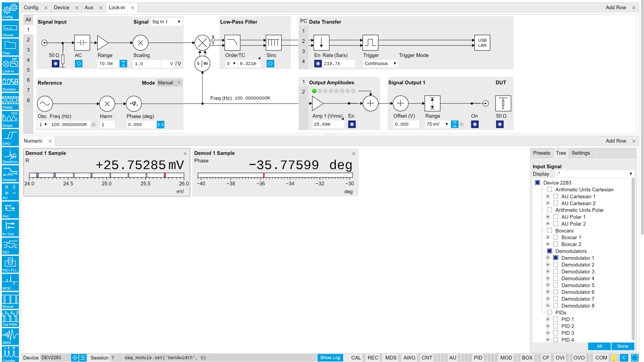The image size is (644, 362).
Task: Open the Signal source Sig In 1 dropdown
Action: [x=166, y=22]
